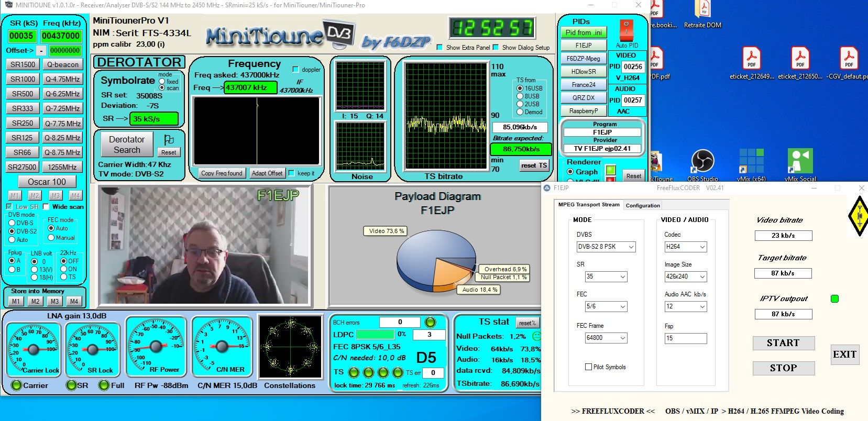Viewport: 868px width, 421px height.
Task: Click the Full lock LED
Action: click(104, 385)
